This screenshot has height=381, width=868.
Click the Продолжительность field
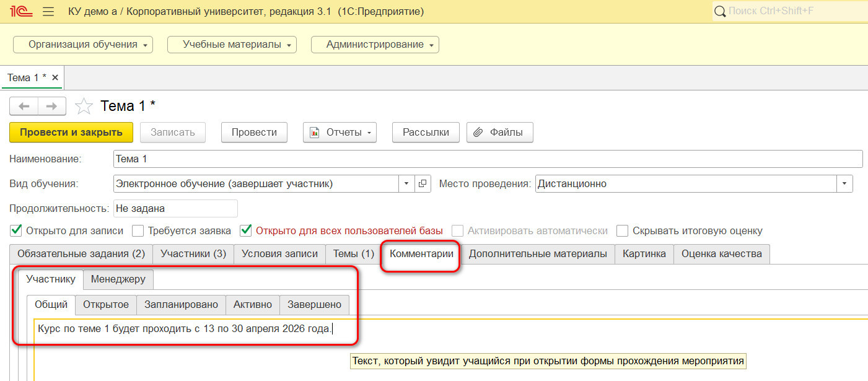click(x=175, y=209)
